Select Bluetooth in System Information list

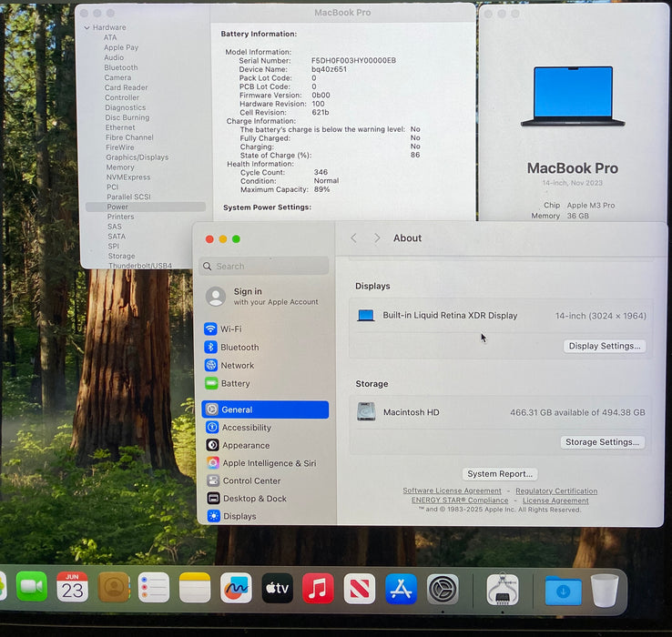coord(121,67)
